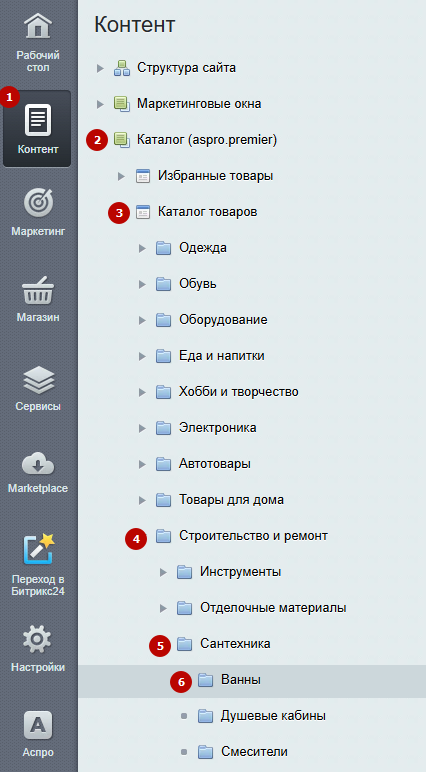This screenshot has width=426, height=772.
Task: Expand the Избранные товары node arrow
Action: (122, 176)
